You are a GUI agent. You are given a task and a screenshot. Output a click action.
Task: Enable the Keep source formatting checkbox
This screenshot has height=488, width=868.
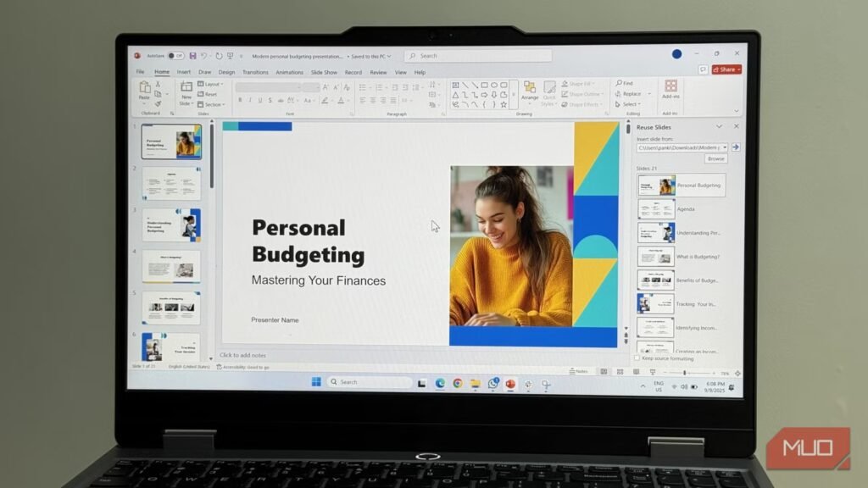coord(637,358)
